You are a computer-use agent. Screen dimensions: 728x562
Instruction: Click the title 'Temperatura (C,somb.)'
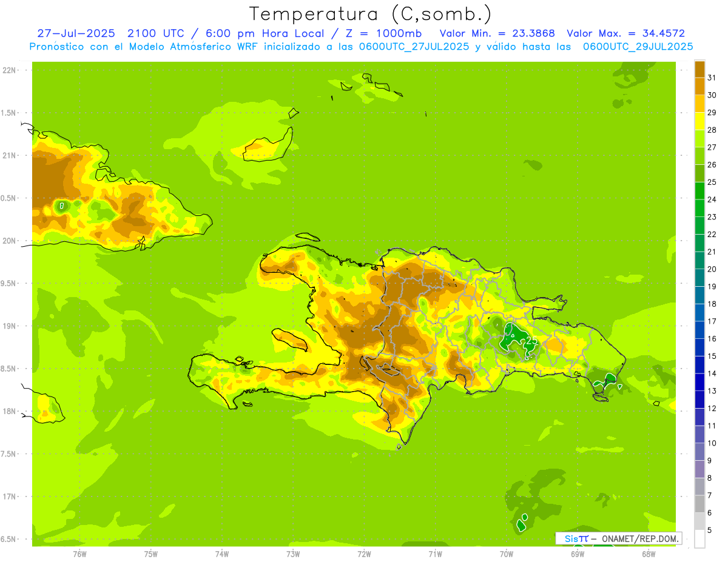(371, 14)
